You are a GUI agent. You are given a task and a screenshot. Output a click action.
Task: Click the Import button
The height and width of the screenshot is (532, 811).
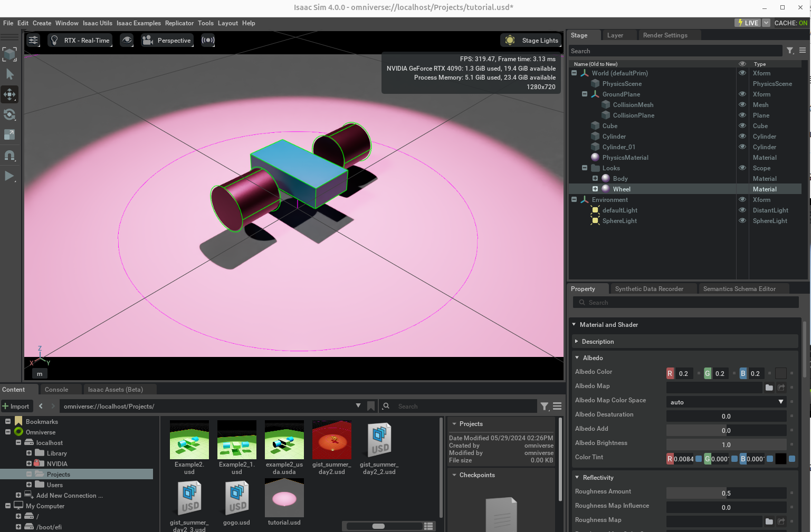pyautogui.click(x=16, y=407)
